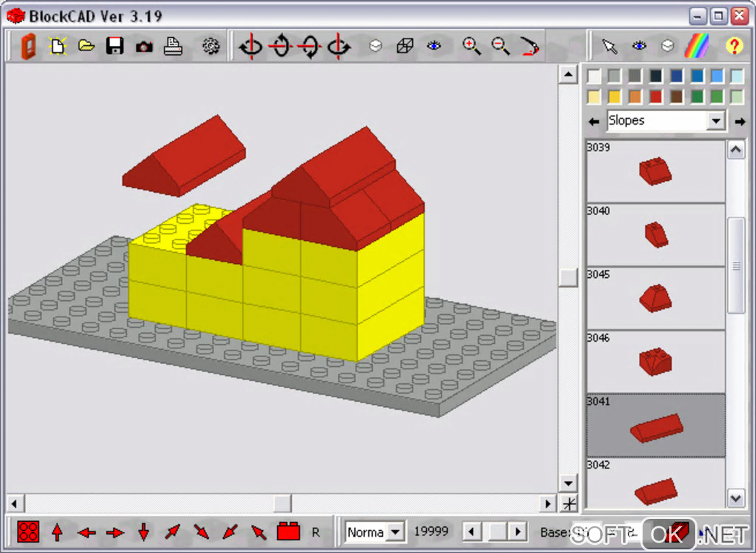Select slope brick 3045
Viewport: 756px width, 553px height.
point(656,299)
